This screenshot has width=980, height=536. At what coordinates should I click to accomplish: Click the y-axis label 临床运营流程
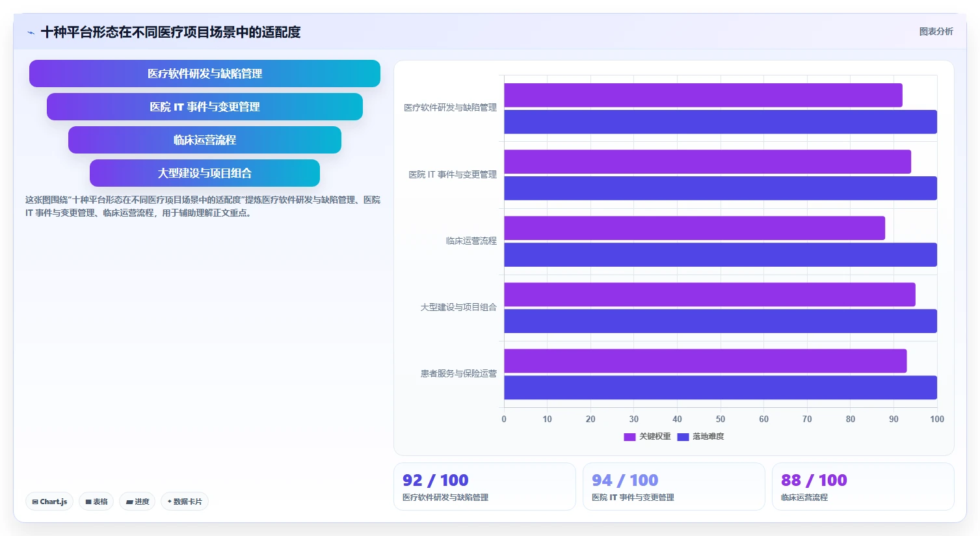[x=471, y=241]
